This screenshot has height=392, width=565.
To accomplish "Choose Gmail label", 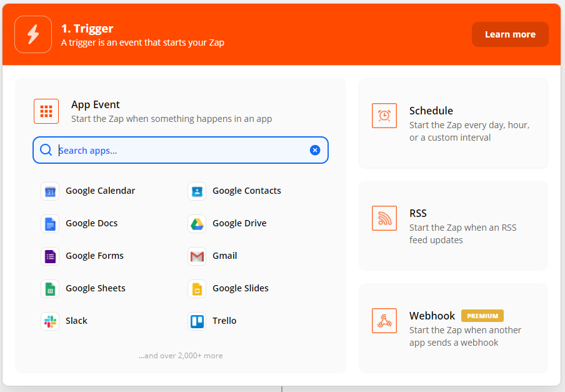I will point(225,256).
